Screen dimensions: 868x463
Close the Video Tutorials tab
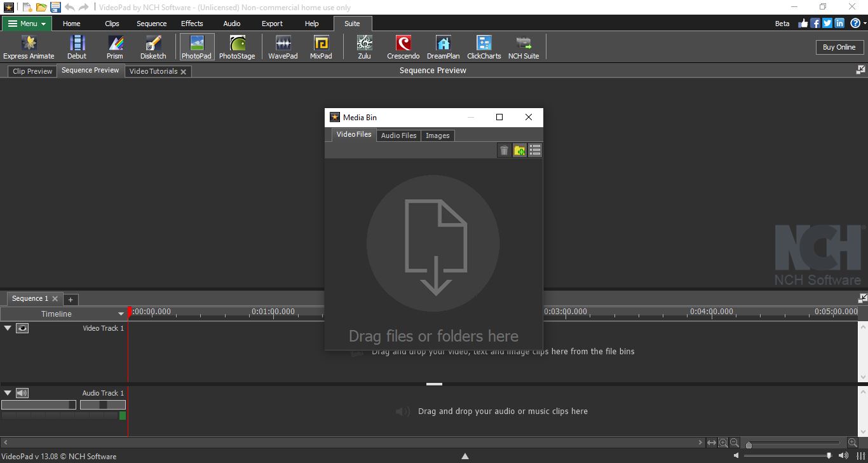click(183, 72)
